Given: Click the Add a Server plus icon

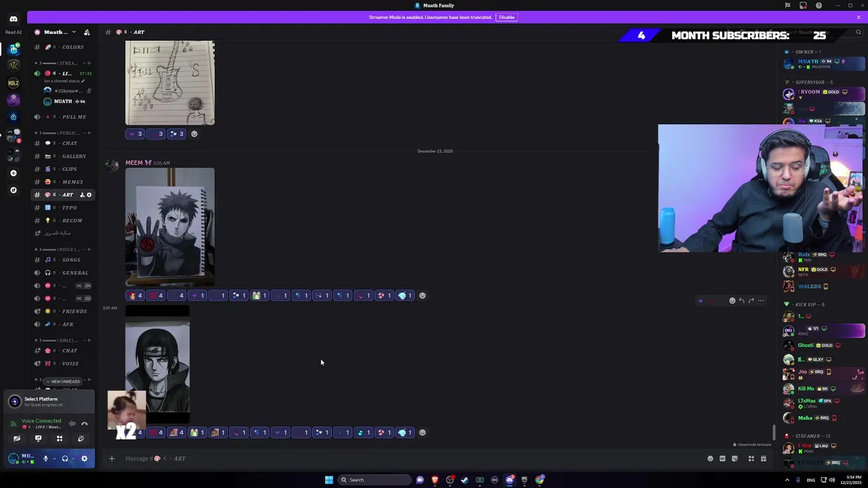Looking at the screenshot, I should pyautogui.click(x=13, y=173).
